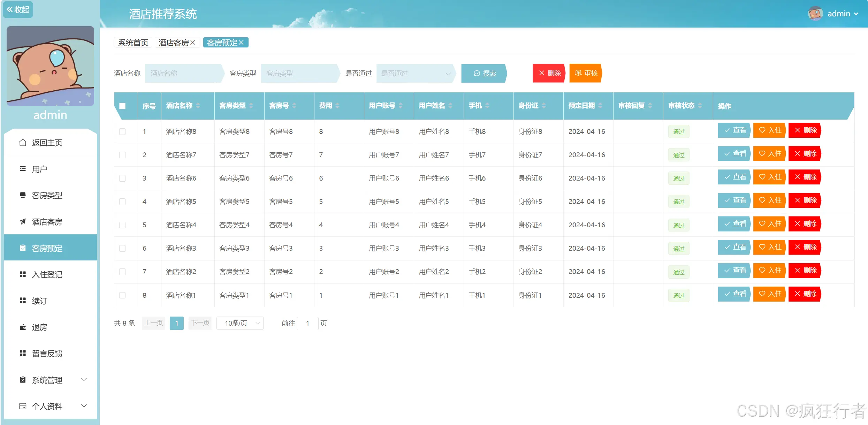Close the 酒店客房 tab with its X

pos(193,43)
